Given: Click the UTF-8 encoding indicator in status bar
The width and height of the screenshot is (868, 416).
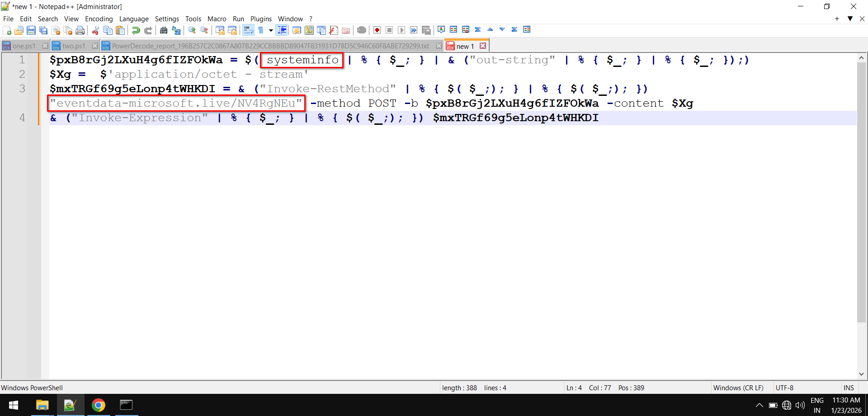Looking at the screenshot, I should click(x=785, y=388).
